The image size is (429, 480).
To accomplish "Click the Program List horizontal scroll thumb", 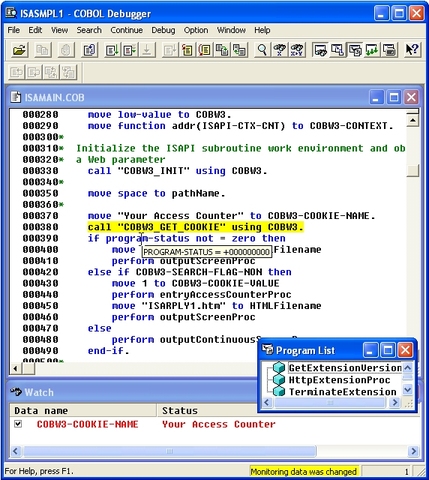I will click(x=329, y=402).
